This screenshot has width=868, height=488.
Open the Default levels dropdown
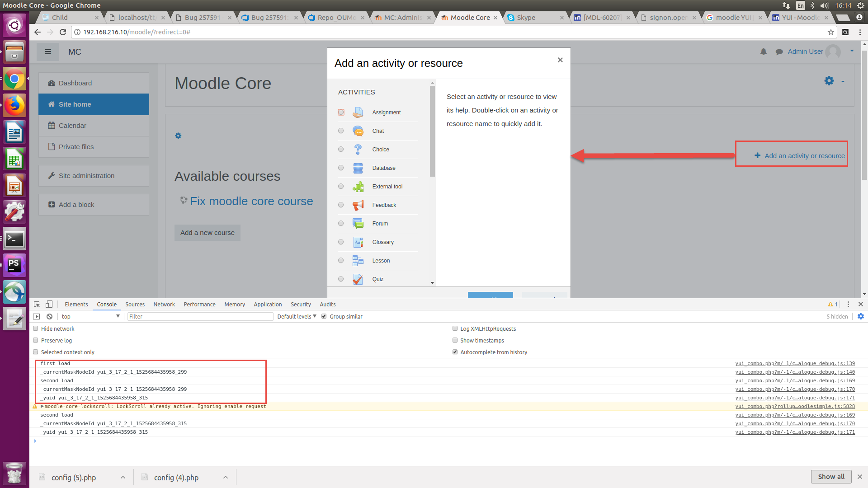pos(297,317)
